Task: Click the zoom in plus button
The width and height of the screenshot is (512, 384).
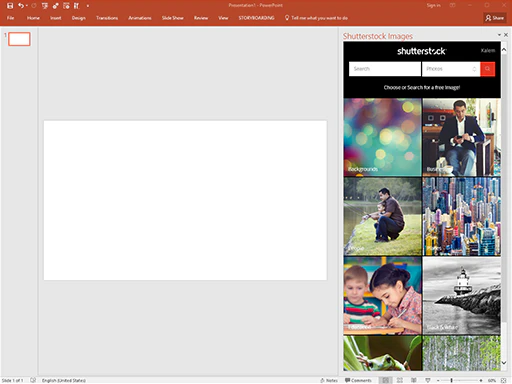Action: 481,380
